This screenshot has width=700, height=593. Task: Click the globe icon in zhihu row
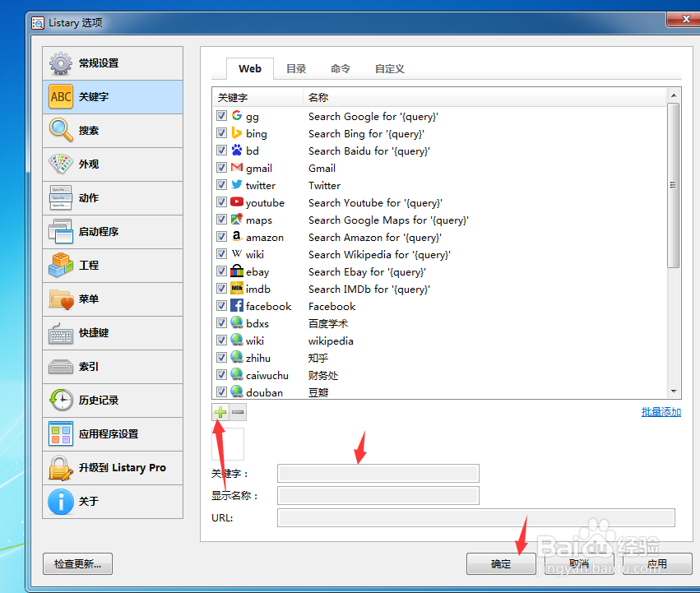(x=237, y=357)
